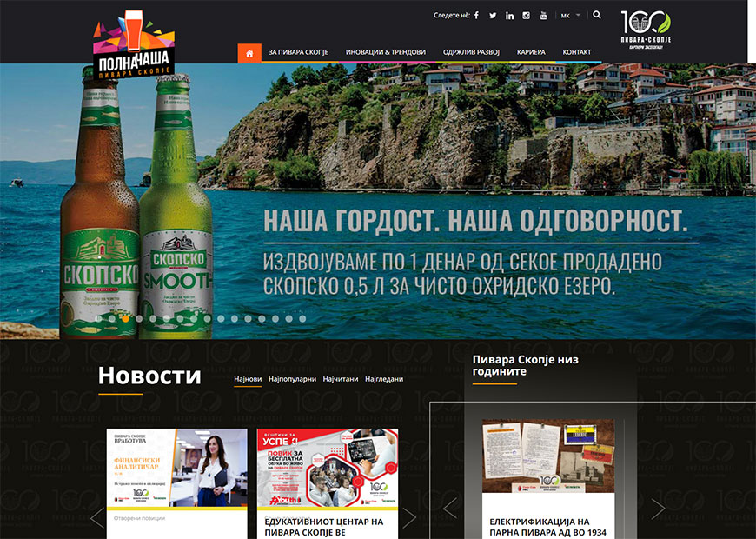Open the Иновации & Трендови menu
756x539 pixels.
(386, 52)
